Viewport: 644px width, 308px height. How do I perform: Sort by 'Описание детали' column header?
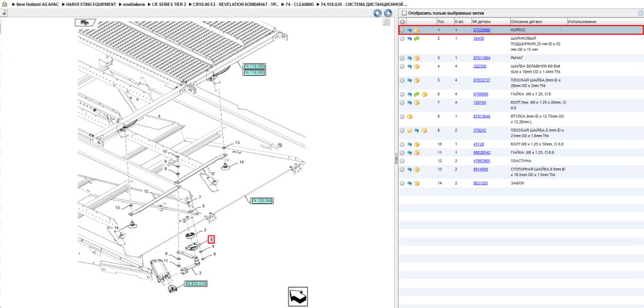pyautogui.click(x=538, y=22)
